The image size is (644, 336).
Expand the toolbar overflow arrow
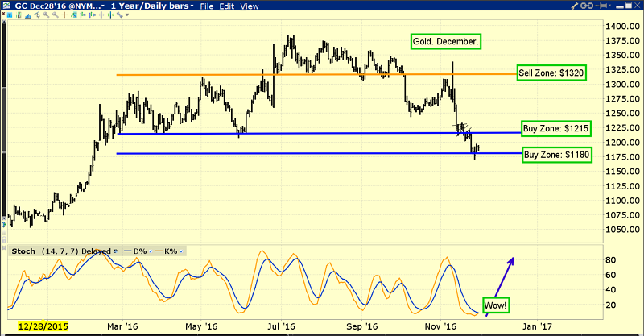point(127,15)
